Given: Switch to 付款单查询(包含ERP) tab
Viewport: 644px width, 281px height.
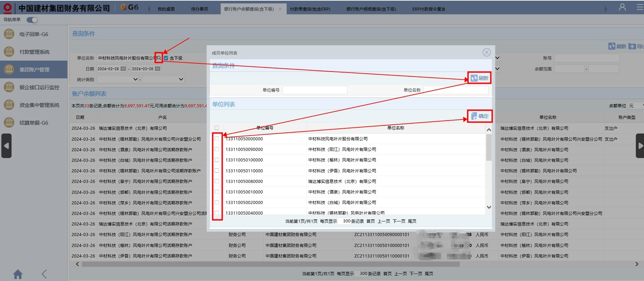Looking at the screenshot, I should pos(310,9).
